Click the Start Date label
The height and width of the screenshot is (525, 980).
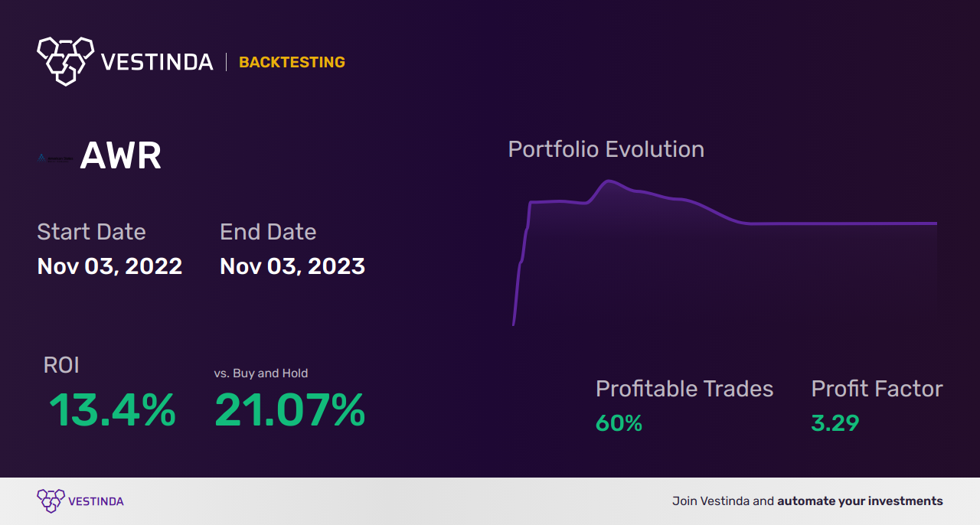[x=91, y=232]
